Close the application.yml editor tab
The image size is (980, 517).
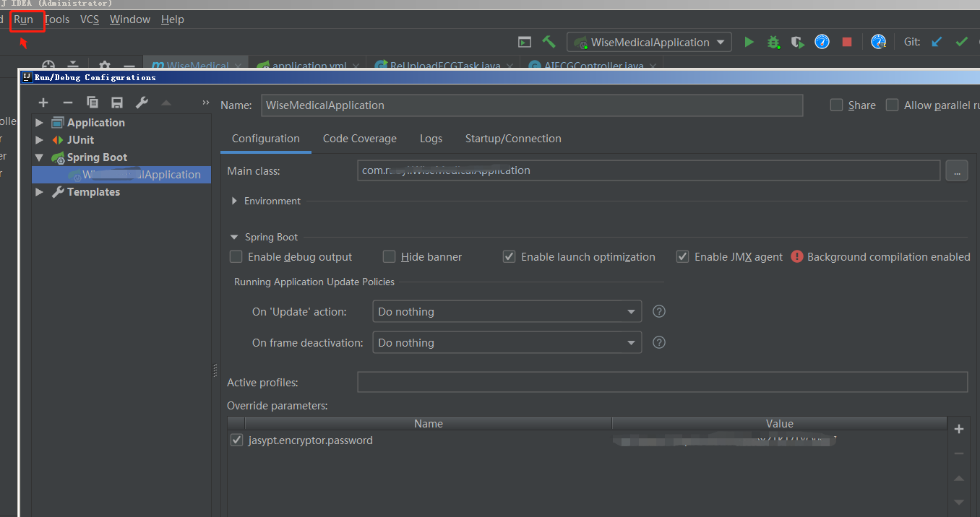[x=357, y=66]
